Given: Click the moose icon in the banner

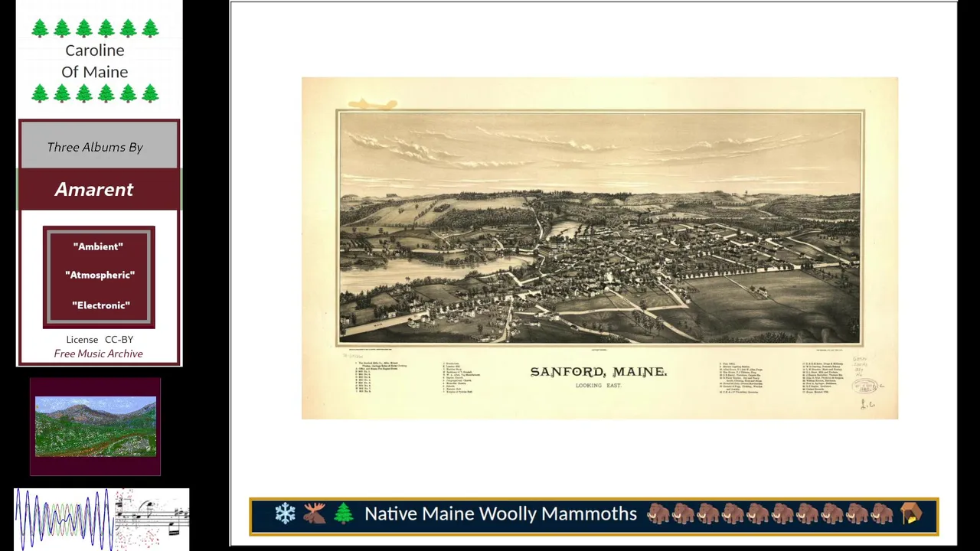Looking at the screenshot, I should [314, 514].
